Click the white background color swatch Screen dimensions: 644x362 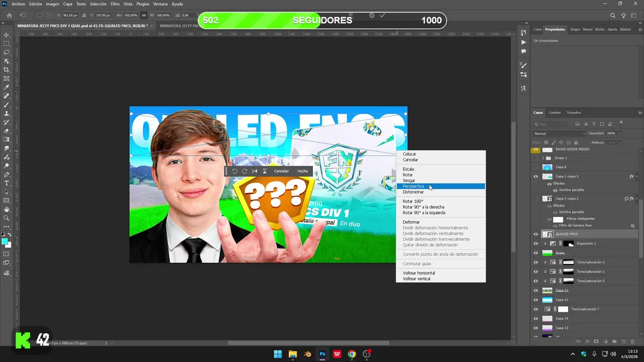coord(9,245)
